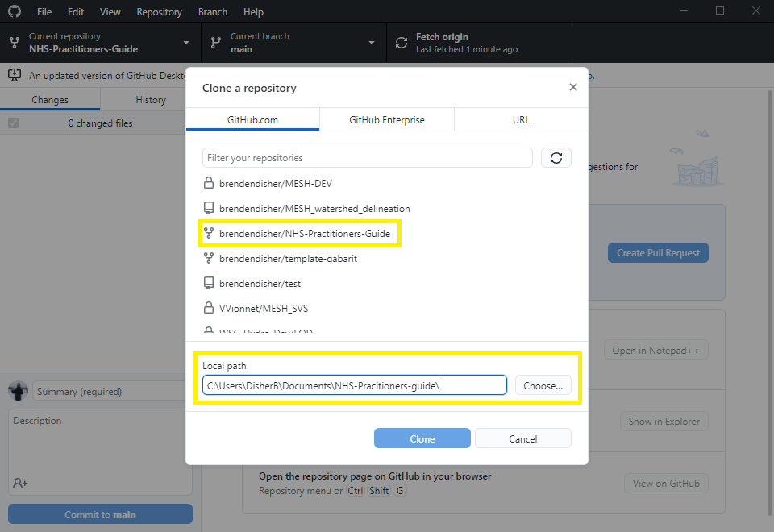The width and height of the screenshot is (774, 532).
Task: Click lock icon beside brendendisher/MESH-DEV
Action: tap(209, 183)
